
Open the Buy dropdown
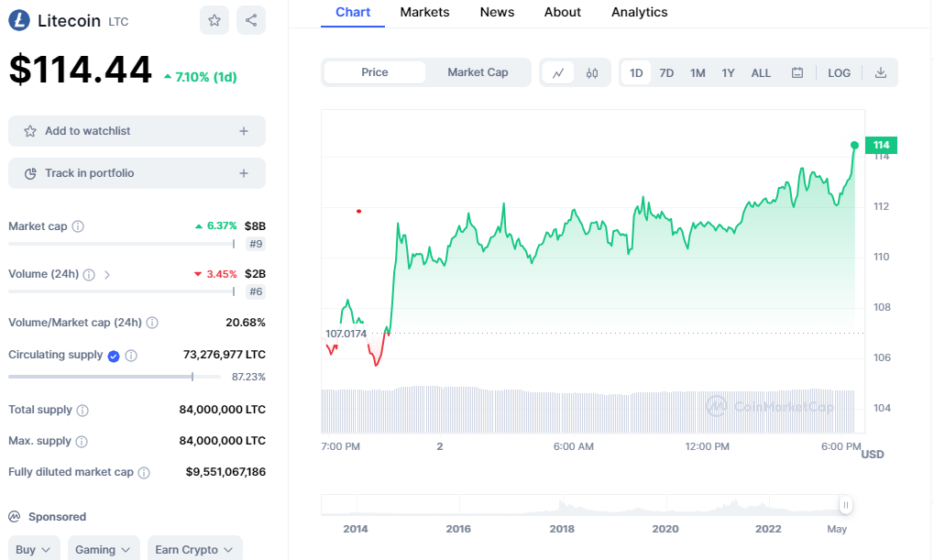coord(34,549)
